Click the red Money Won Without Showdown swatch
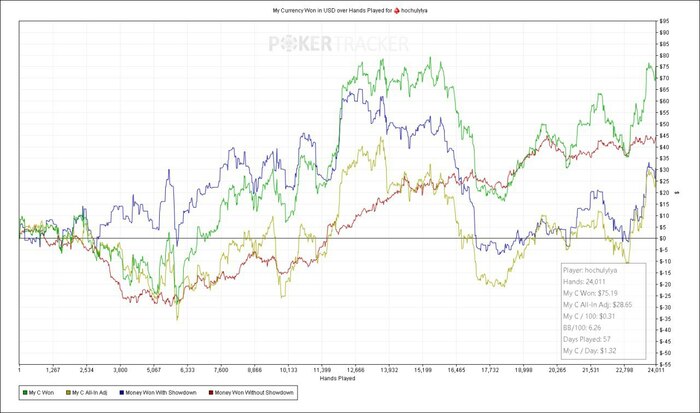 (x=211, y=393)
